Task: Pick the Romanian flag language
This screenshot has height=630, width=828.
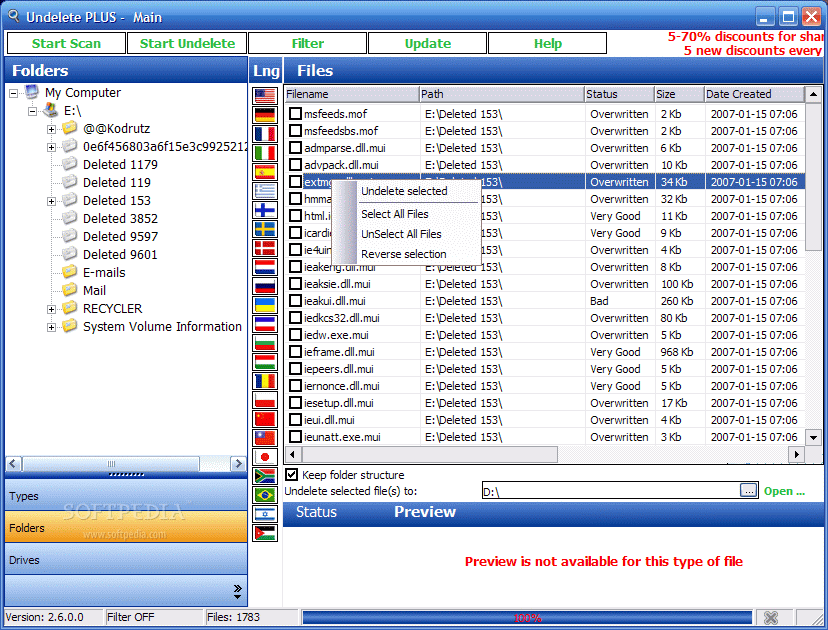Action: pos(265,381)
